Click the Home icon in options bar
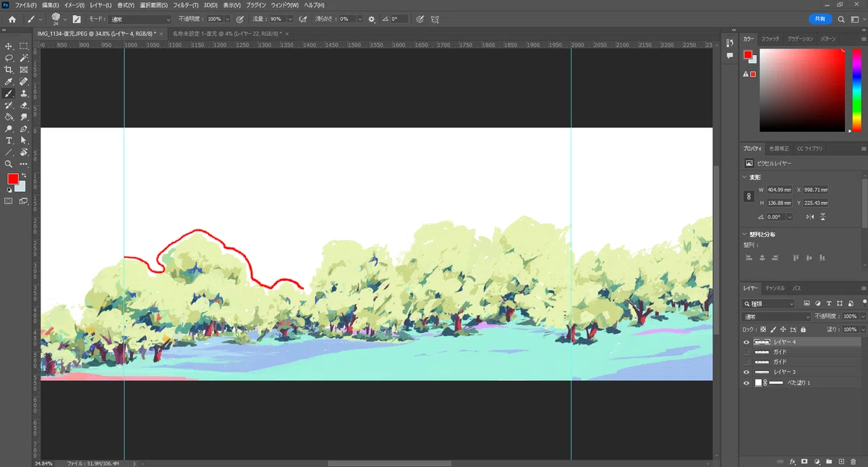The height and width of the screenshot is (467, 868). click(x=12, y=20)
